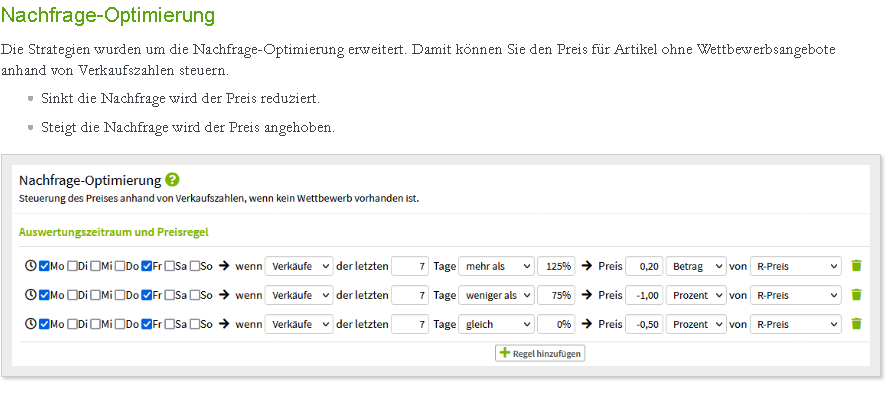The image size is (886, 403).
Task: Open the 'mehr als' comparison dropdown
Action: tap(496, 266)
